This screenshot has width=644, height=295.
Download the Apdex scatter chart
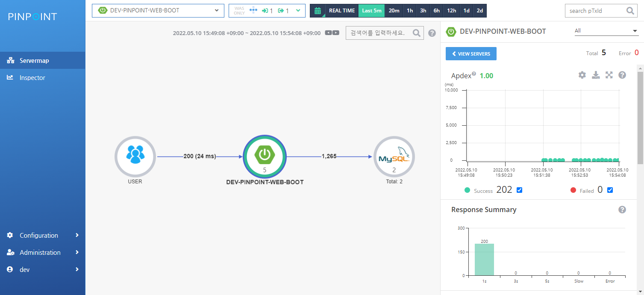point(596,75)
